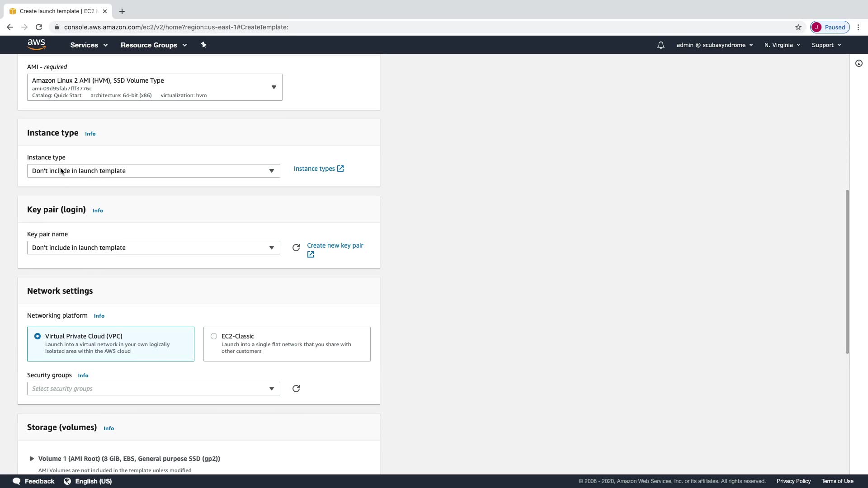Open the info panel circle icon
This screenshot has height=488, width=868.
click(x=859, y=64)
